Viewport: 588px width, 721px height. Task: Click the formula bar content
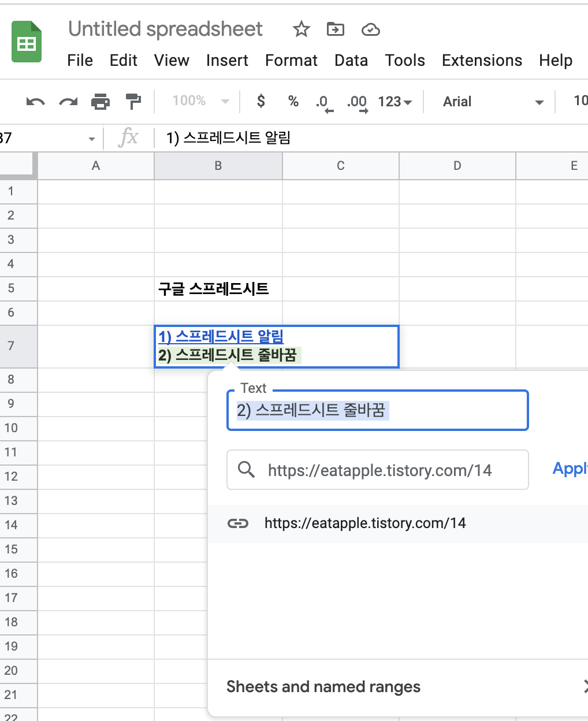tap(229, 138)
